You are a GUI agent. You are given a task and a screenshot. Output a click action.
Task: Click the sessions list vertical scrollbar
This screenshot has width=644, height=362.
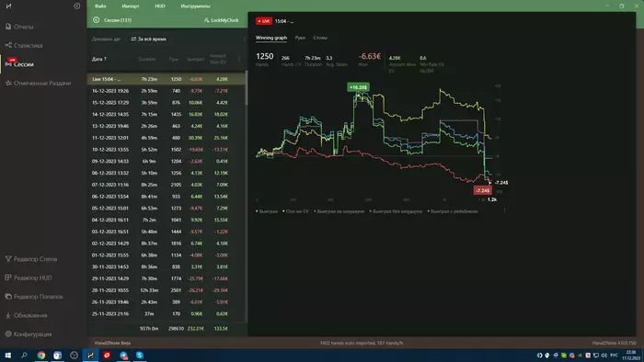pos(247,88)
